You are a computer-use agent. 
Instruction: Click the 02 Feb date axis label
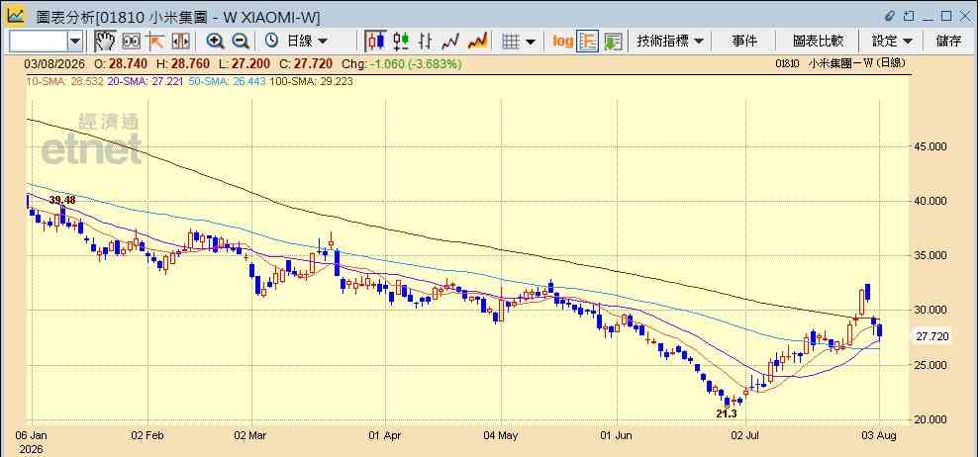[x=148, y=436]
